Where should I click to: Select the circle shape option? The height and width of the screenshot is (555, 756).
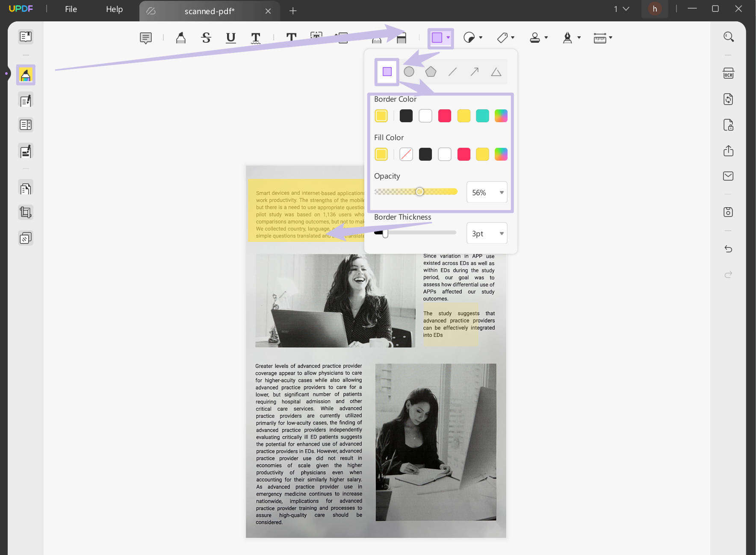coord(409,72)
